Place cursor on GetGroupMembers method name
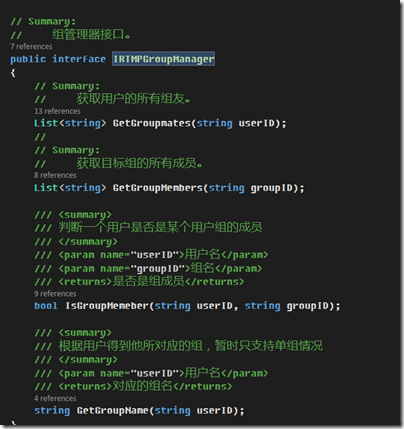404x429 pixels. [158, 188]
